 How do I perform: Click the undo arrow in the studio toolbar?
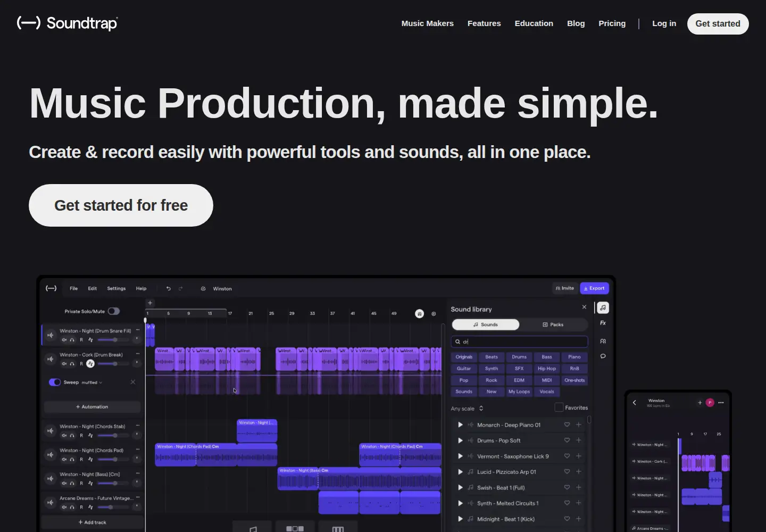coord(169,288)
